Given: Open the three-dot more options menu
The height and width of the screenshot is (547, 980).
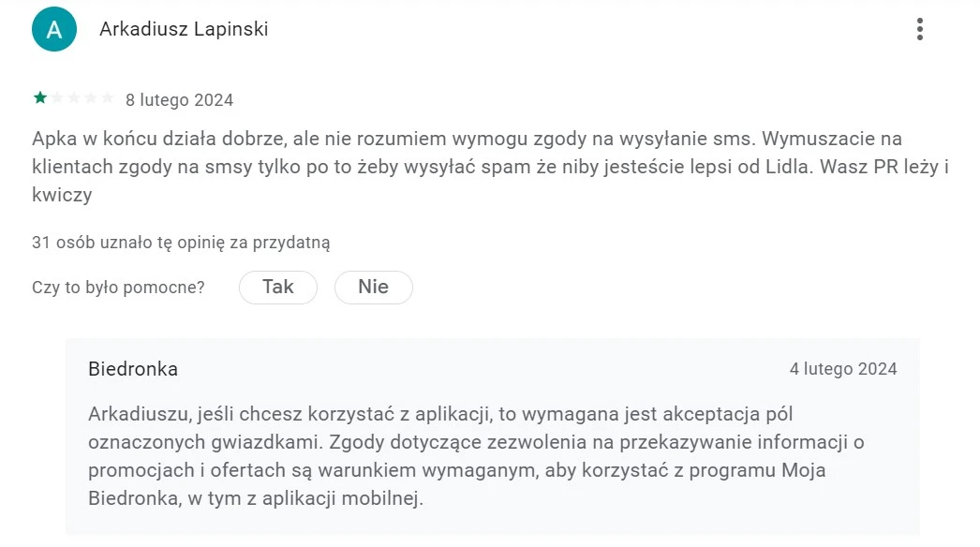Looking at the screenshot, I should [919, 29].
